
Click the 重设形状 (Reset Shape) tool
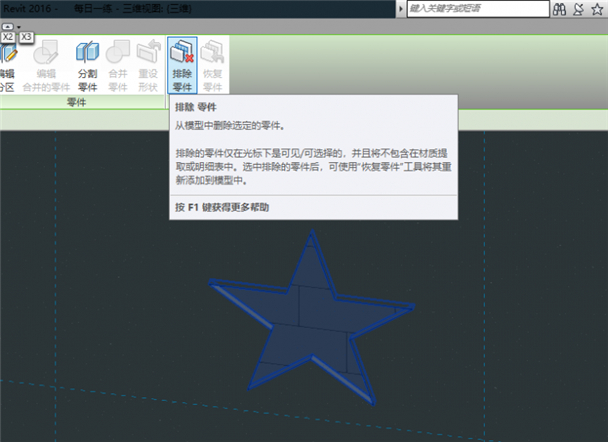(148, 66)
